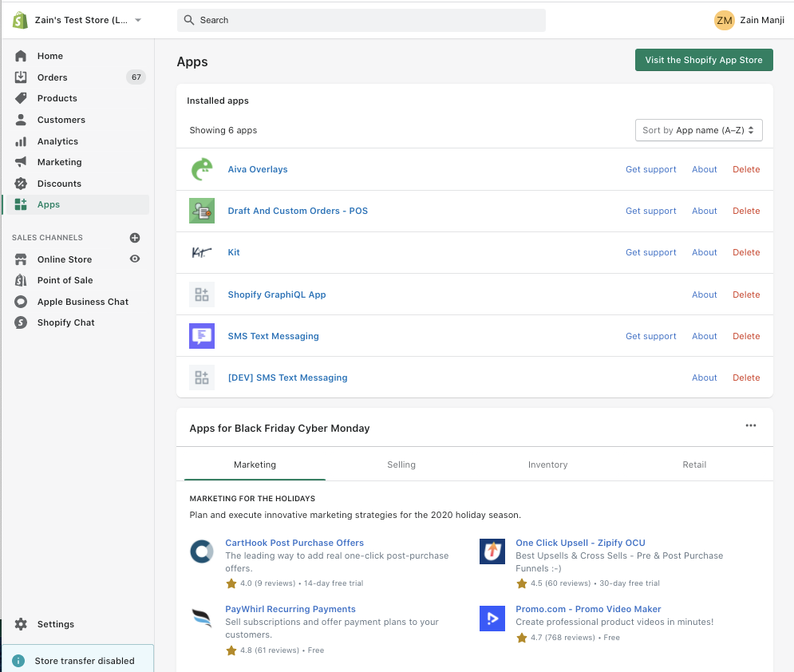Click the Home house icon in sidebar
This screenshot has width=794, height=672.
pos(21,56)
